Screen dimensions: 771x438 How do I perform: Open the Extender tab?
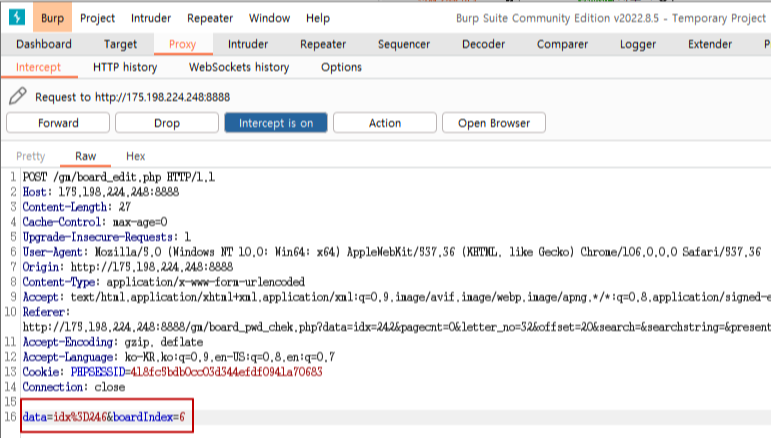pyautogui.click(x=710, y=44)
